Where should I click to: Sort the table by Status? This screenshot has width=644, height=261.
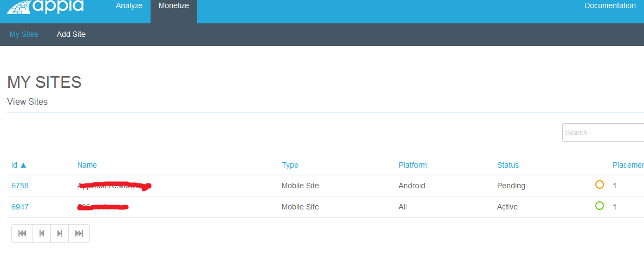pyautogui.click(x=508, y=165)
